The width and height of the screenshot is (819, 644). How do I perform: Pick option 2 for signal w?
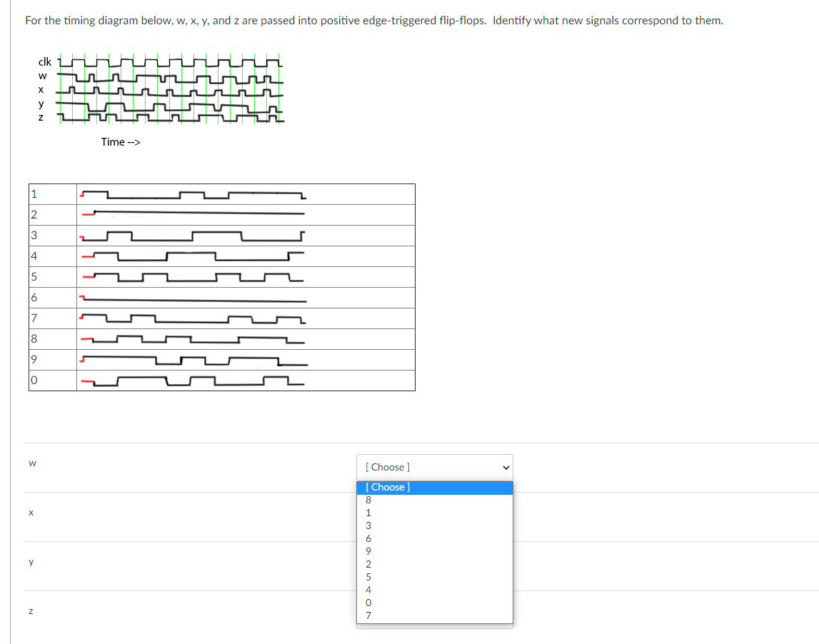[x=368, y=564]
